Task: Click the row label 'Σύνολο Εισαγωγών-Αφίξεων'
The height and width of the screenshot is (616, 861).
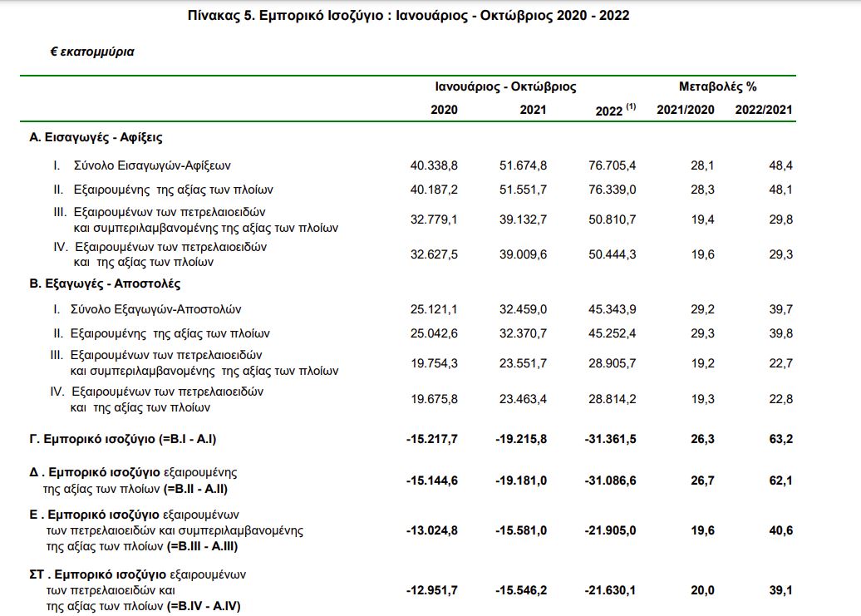Action: click(x=152, y=165)
